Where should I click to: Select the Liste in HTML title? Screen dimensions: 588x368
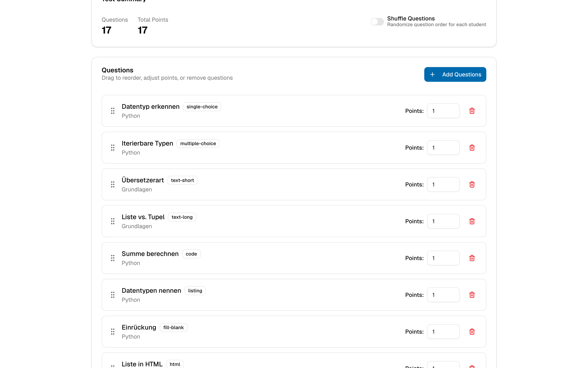click(142, 364)
